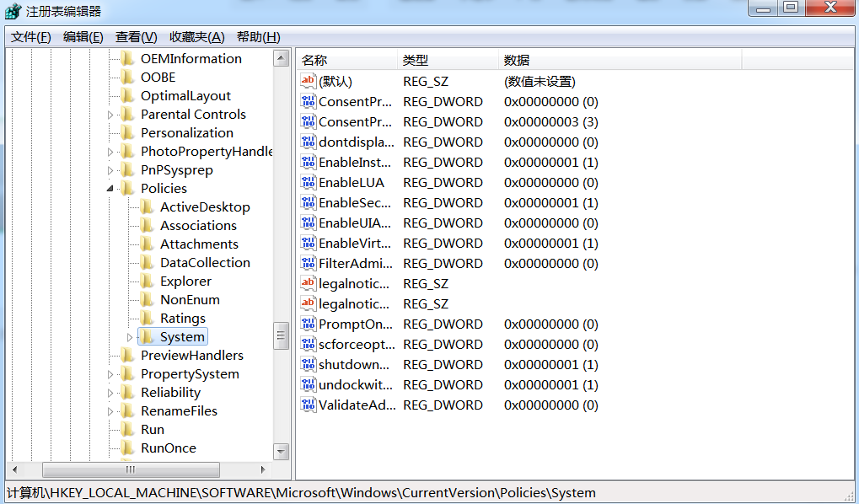Expand the System key subtree
The height and width of the screenshot is (504, 859).
130,337
